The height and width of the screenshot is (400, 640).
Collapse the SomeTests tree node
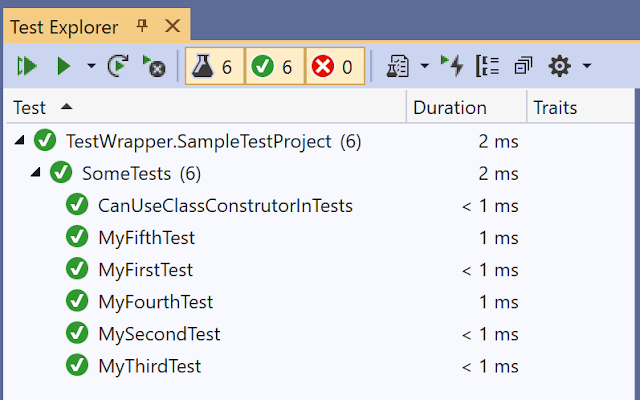point(36,173)
